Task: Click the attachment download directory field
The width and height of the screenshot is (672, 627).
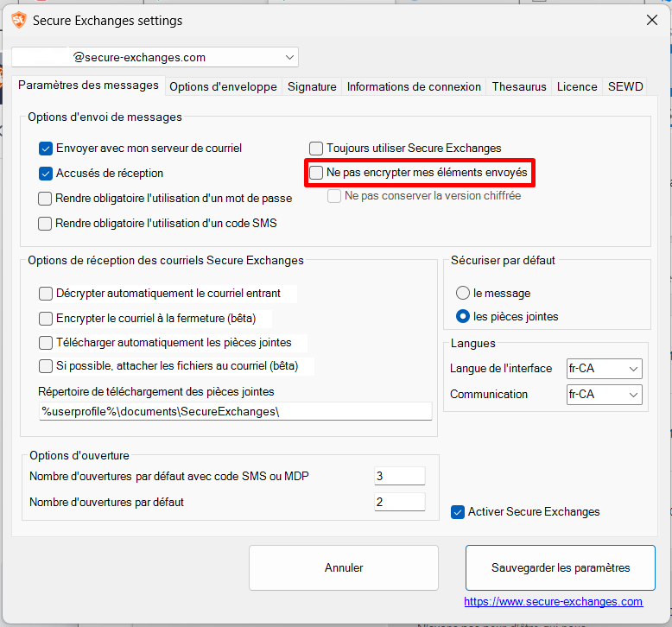Action: [x=235, y=411]
